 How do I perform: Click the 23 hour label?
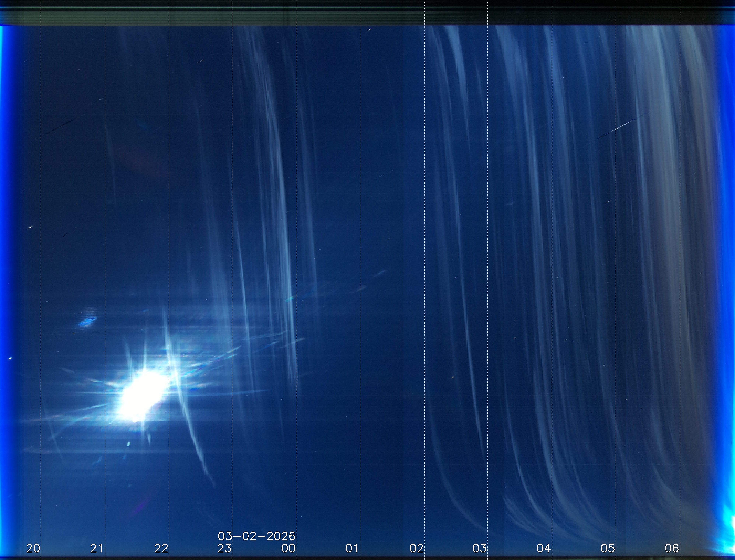[x=224, y=548]
